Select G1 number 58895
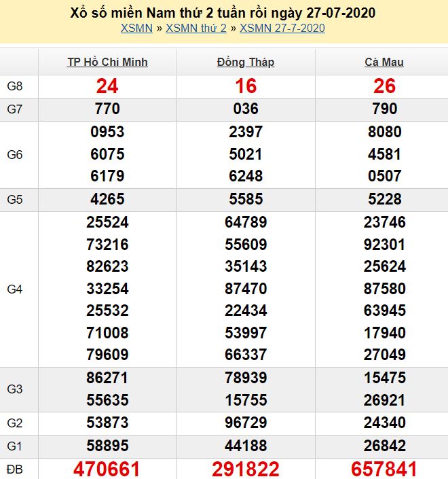The width and height of the screenshot is (448, 479). (107, 446)
